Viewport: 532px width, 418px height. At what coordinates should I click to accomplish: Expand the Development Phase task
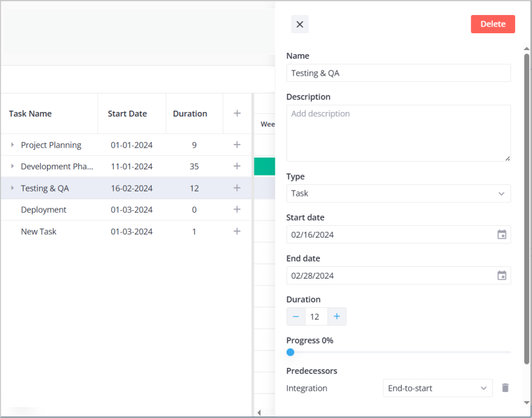click(x=12, y=167)
